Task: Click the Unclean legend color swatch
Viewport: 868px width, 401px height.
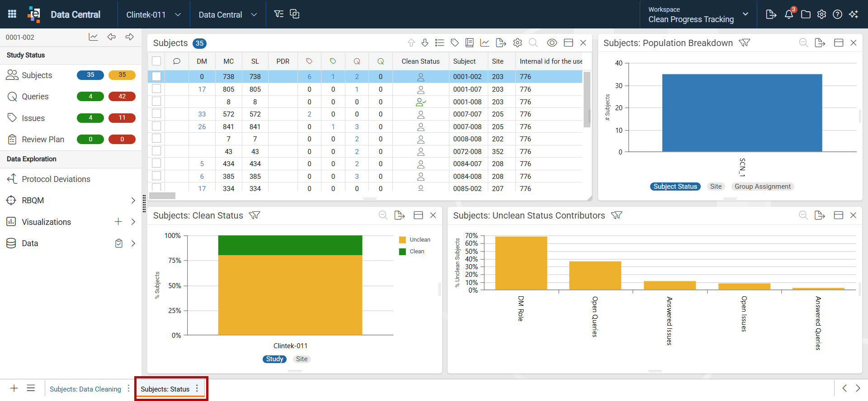Action: [x=402, y=240]
